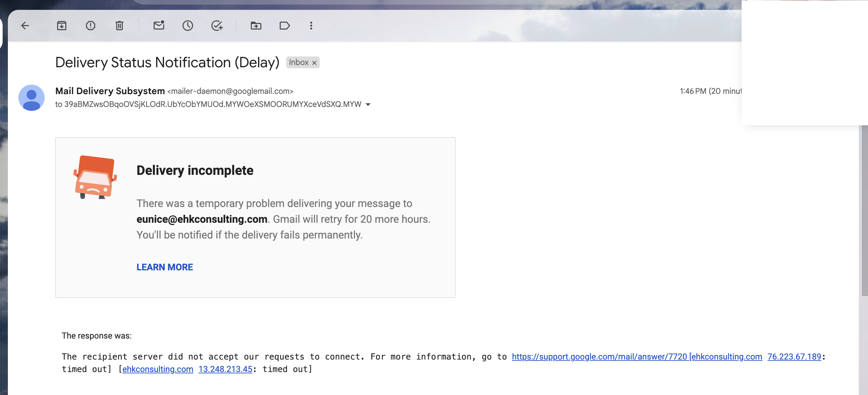This screenshot has height=395, width=868.
Task: Click the 13.248.213.45 IP address link
Action: pos(225,369)
